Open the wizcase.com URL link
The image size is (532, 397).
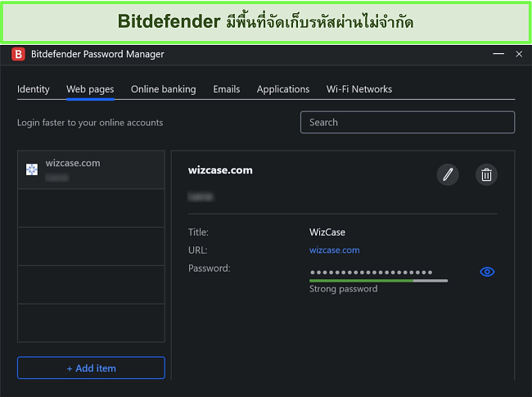[334, 250]
